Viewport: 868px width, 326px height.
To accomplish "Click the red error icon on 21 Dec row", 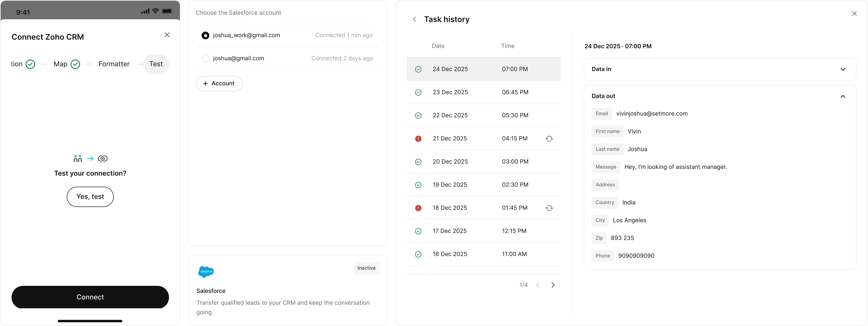I will coord(418,139).
